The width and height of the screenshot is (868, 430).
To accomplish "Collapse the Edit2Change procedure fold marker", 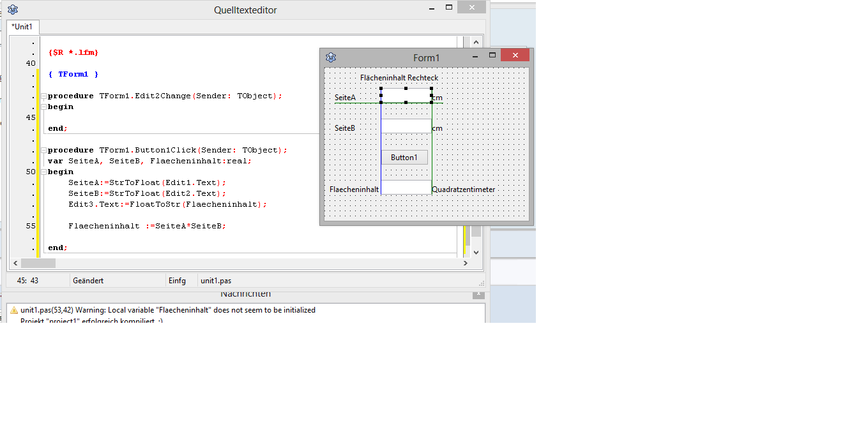I will click(43, 96).
